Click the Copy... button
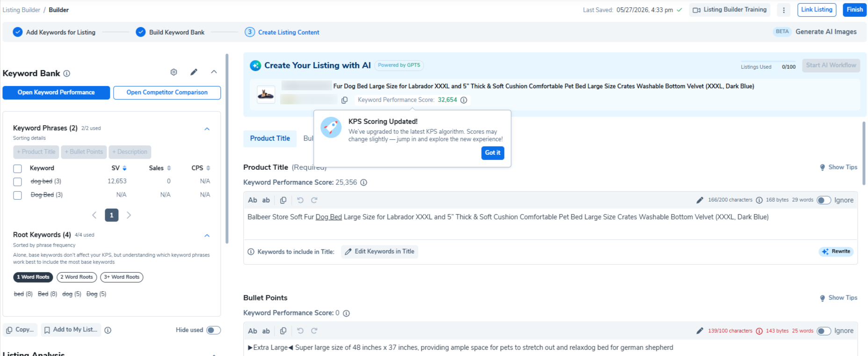Viewport: 868px width, 356px height. tap(20, 330)
